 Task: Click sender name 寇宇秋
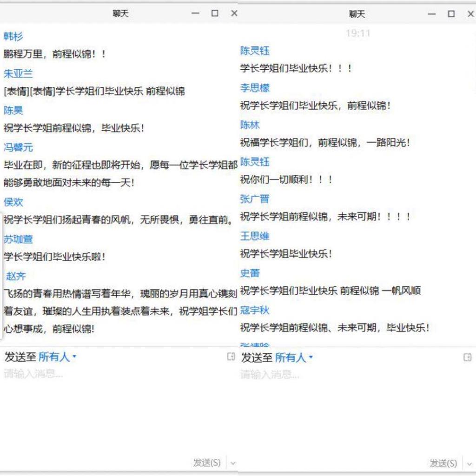click(x=254, y=310)
